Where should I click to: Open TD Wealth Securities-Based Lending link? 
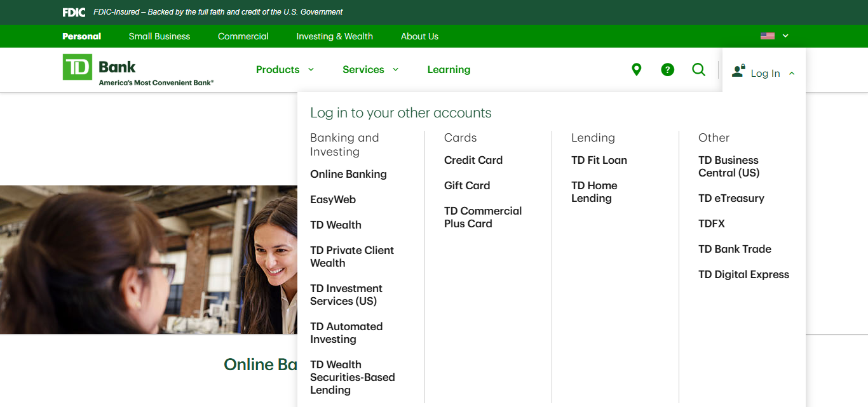pos(353,377)
